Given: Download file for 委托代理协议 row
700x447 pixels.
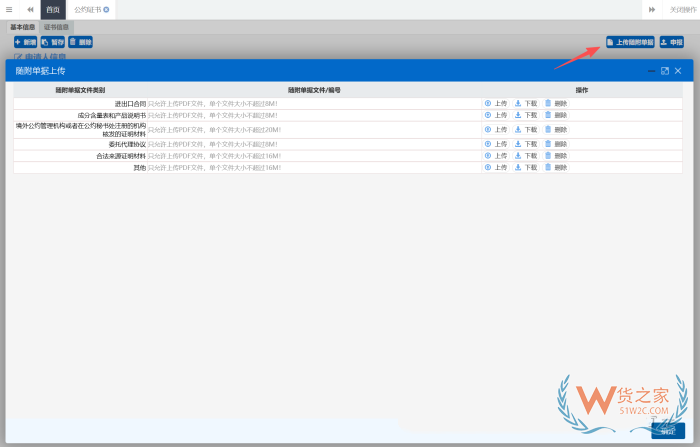Looking at the screenshot, I should point(526,144).
